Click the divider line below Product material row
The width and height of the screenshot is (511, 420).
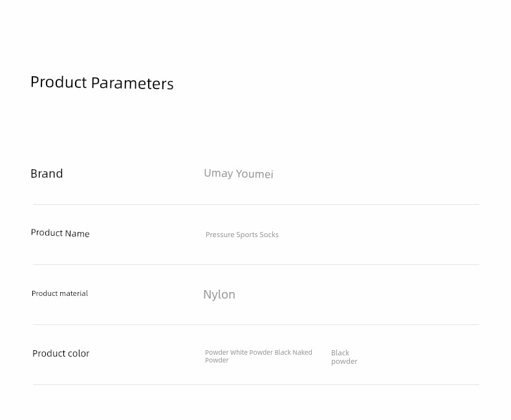[x=256, y=324]
